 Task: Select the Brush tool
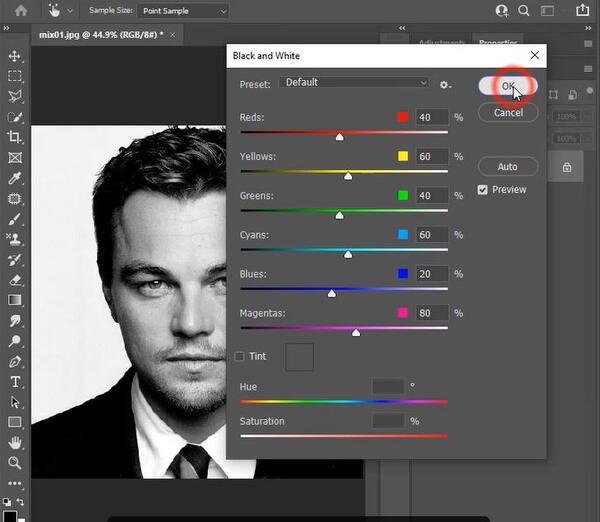tap(15, 219)
